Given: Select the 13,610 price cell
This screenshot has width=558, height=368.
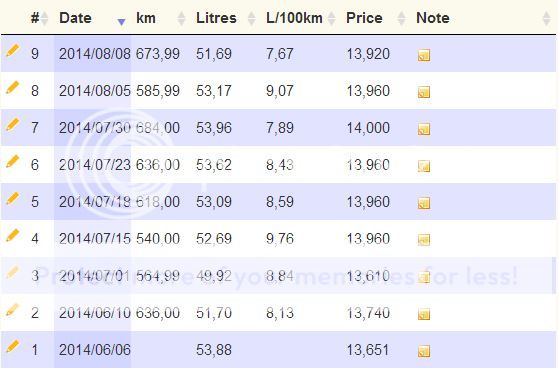Looking at the screenshot, I should pyautogui.click(x=368, y=276).
